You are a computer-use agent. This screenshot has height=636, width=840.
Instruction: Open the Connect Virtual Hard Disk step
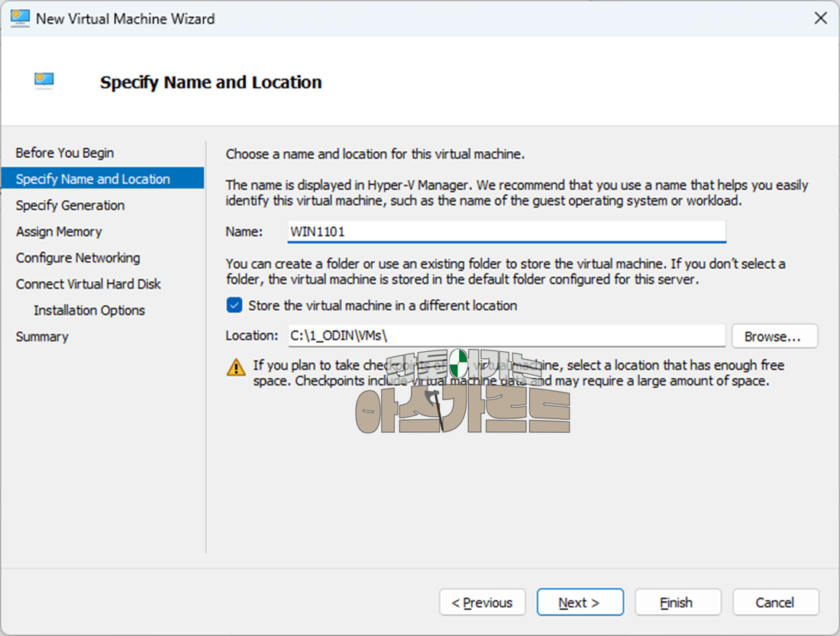(89, 284)
